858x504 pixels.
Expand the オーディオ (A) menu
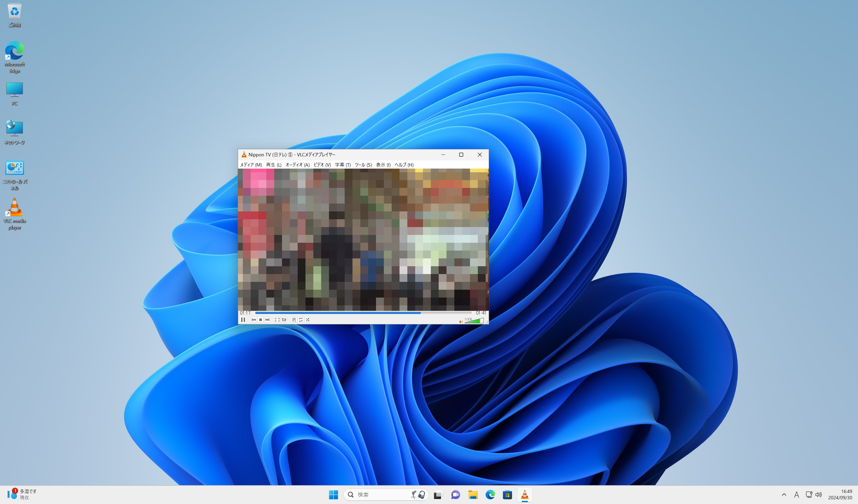pyautogui.click(x=297, y=165)
